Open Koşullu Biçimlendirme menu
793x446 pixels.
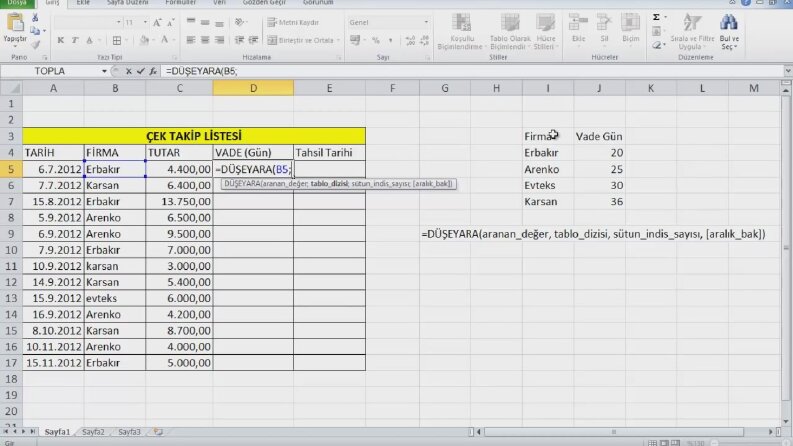460,31
